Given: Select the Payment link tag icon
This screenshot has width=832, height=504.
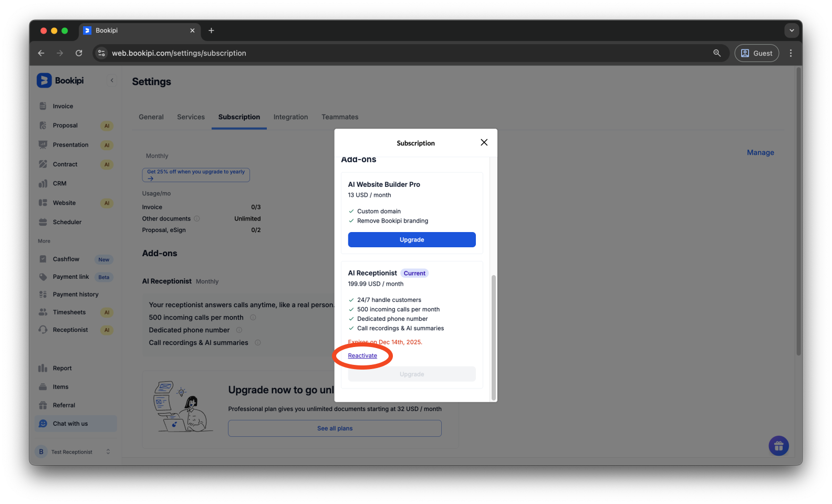Looking at the screenshot, I should coord(43,277).
